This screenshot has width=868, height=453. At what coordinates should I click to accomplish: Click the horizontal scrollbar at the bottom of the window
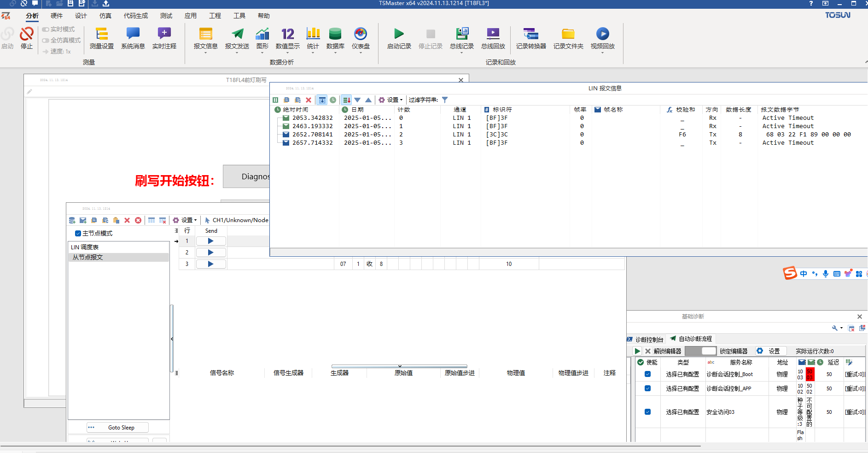coord(350,446)
